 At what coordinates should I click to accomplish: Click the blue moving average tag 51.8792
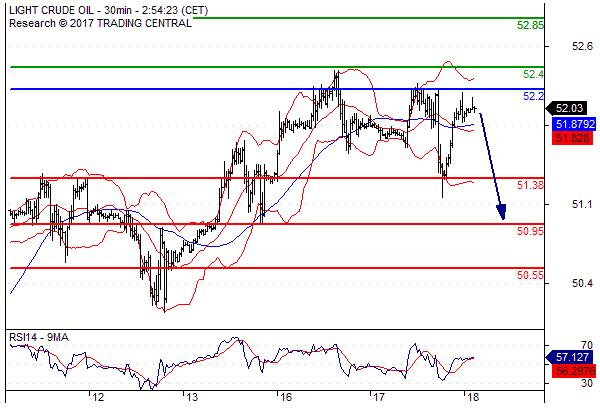pos(573,124)
